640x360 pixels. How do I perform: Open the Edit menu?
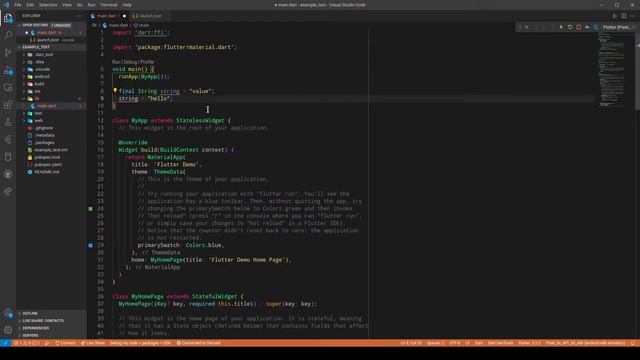point(30,5)
